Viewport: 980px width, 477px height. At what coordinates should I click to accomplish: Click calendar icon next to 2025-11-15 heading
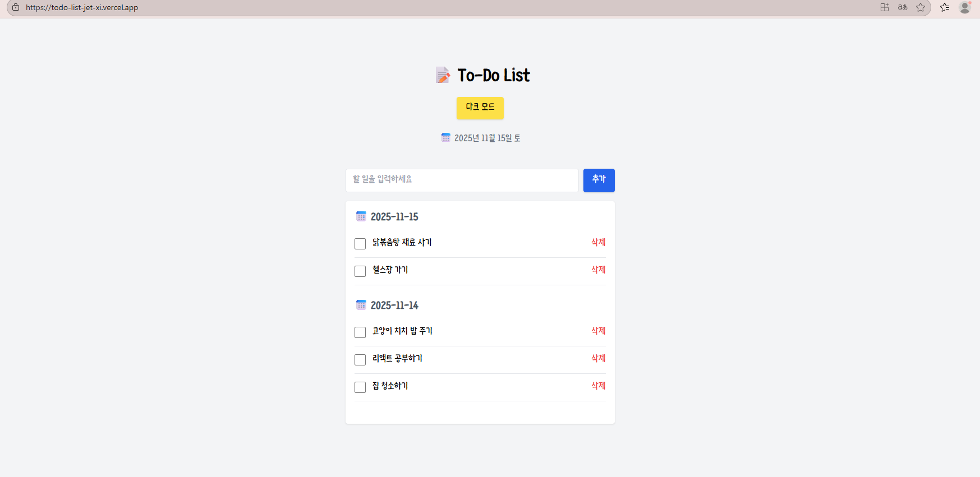point(361,216)
